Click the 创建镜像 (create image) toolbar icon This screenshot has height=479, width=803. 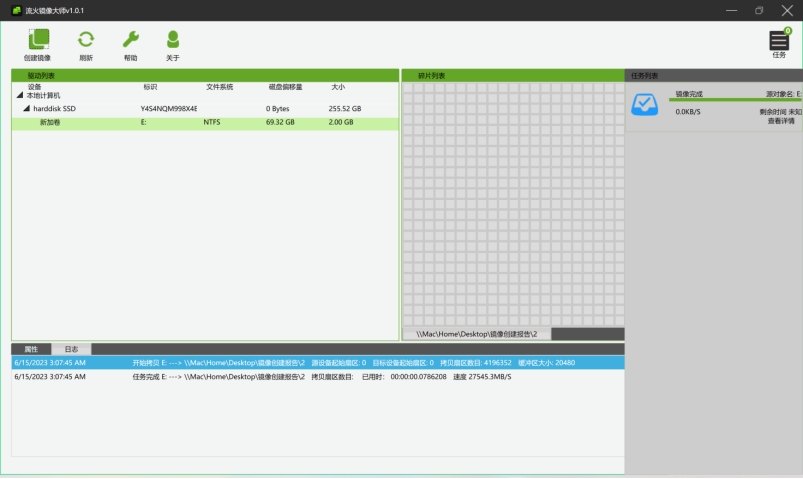point(38,40)
